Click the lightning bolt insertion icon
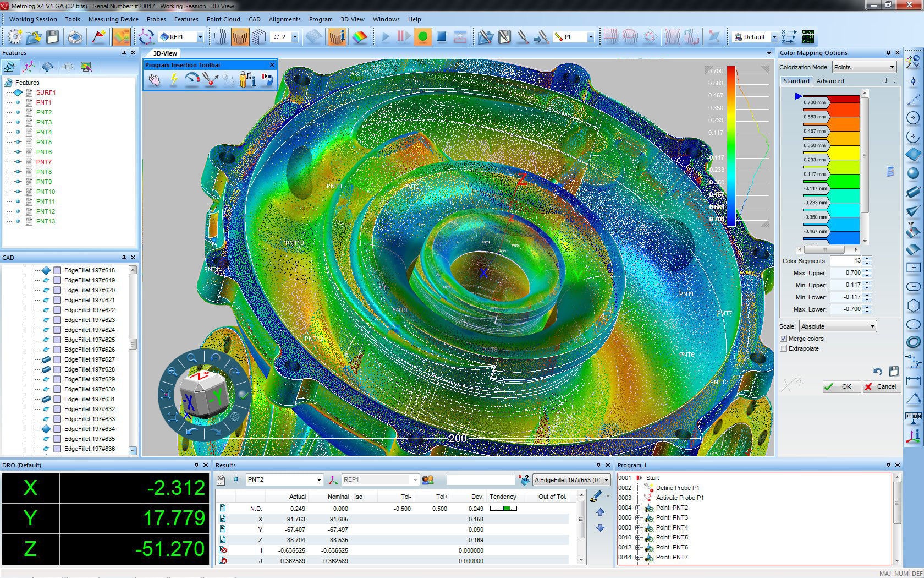The image size is (924, 578). pyautogui.click(x=173, y=80)
